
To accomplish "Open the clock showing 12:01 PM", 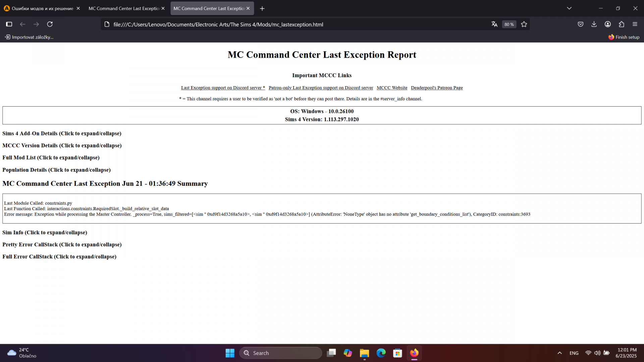I will [626, 353].
